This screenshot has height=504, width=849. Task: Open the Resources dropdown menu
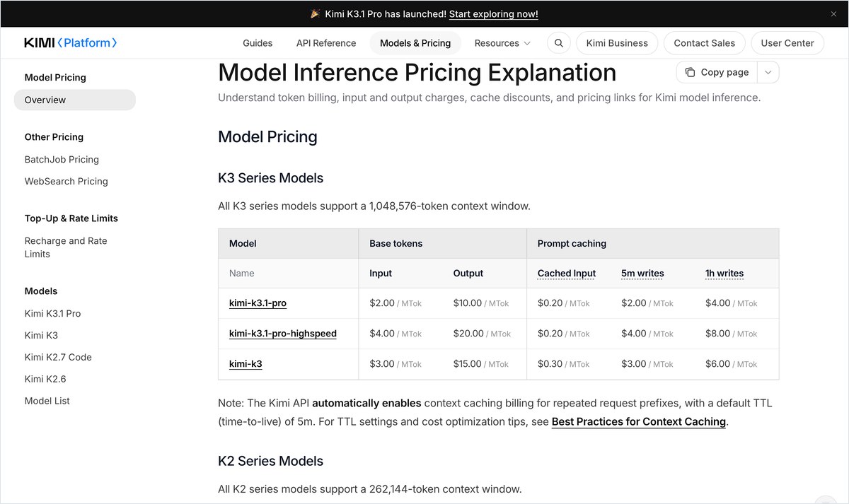(x=502, y=43)
